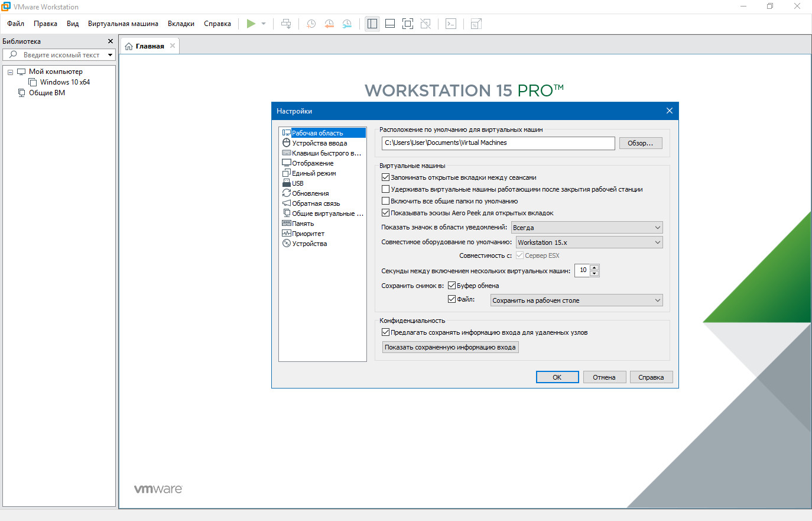Toggle Показывать эскизы Aero Peek checkbox
The image size is (812, 521).
coord(385,213)
